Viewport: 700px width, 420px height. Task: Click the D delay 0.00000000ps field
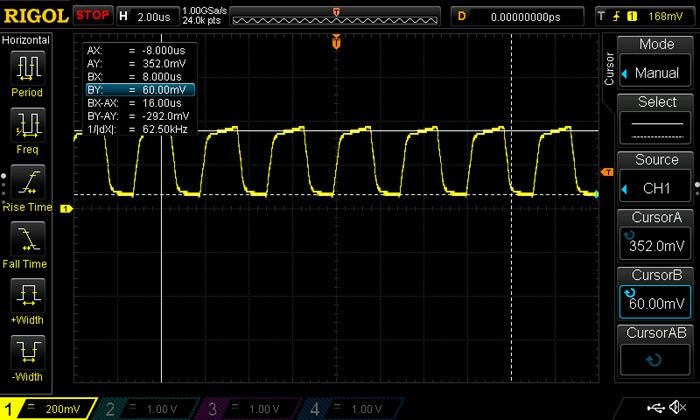coord(517,17)
